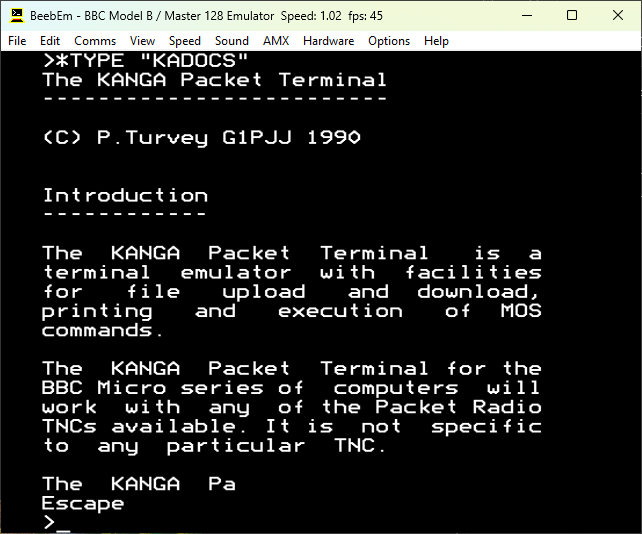The width and height of the screenshot is (642, 534).
Task: Click the 'Escape' message line
Action: point(83,504)
